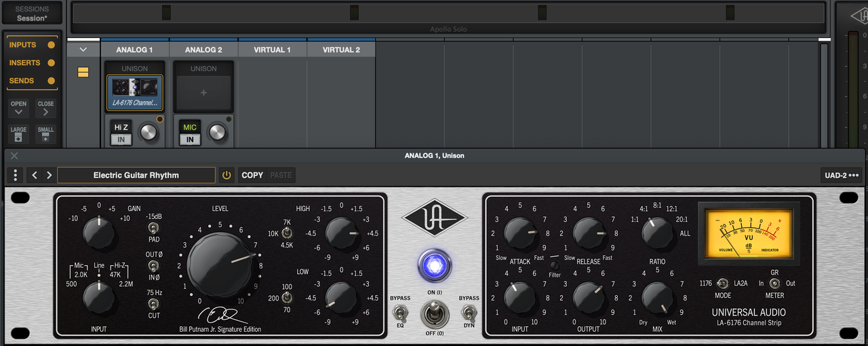Click the OPEN down-arrow view button
The image size is (868, 346).
click(19, 109)
